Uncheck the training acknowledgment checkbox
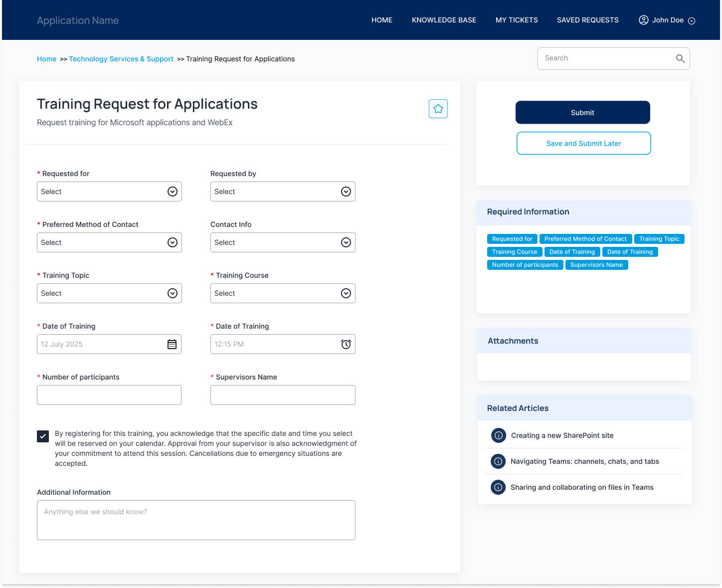This screenshot has width=722, height=588. 43,436
